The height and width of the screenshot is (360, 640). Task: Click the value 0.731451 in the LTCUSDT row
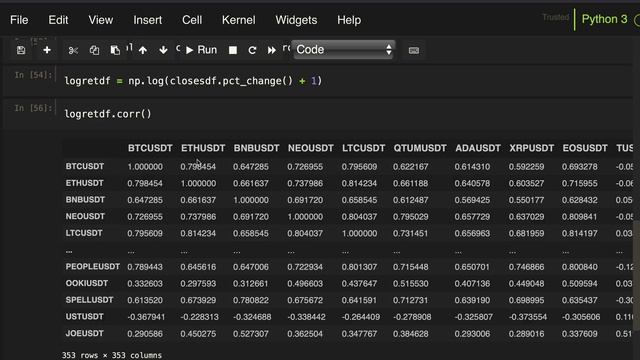pyautogui.click(x=411, y=233)
